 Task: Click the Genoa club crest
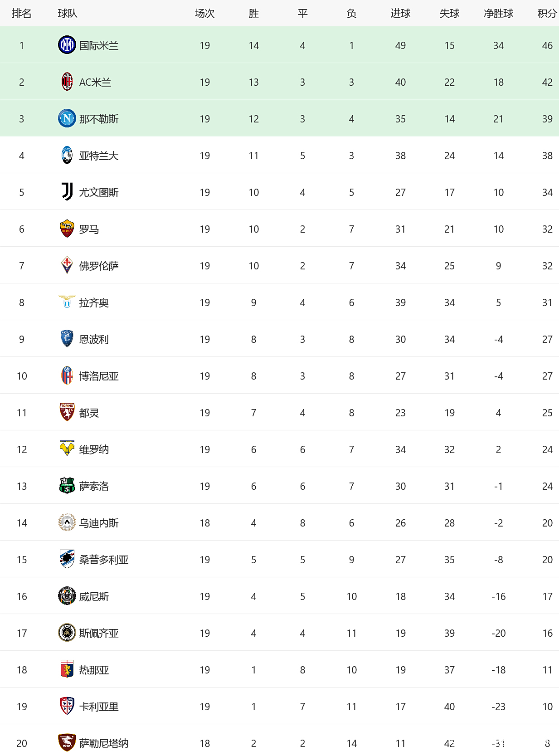click(67, 669)
